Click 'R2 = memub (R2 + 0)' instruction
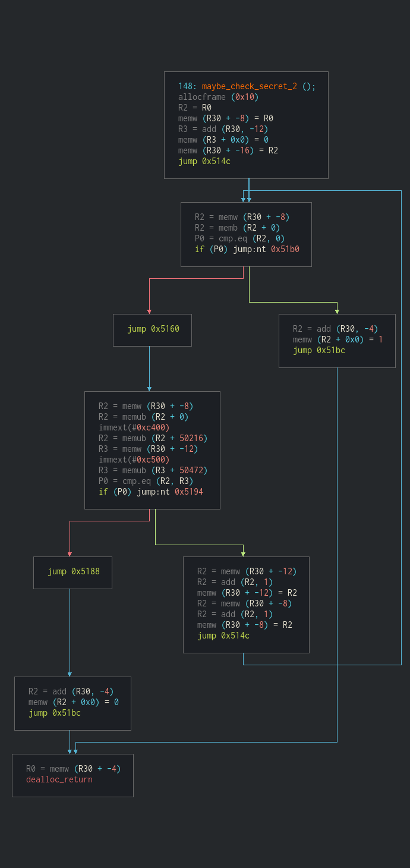Screen dimensions: 410x868 (x=143, y=417)
